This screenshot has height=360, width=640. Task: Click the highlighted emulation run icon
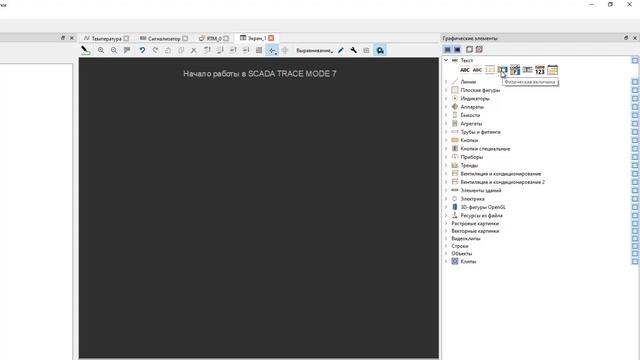(x=380, y=50)
